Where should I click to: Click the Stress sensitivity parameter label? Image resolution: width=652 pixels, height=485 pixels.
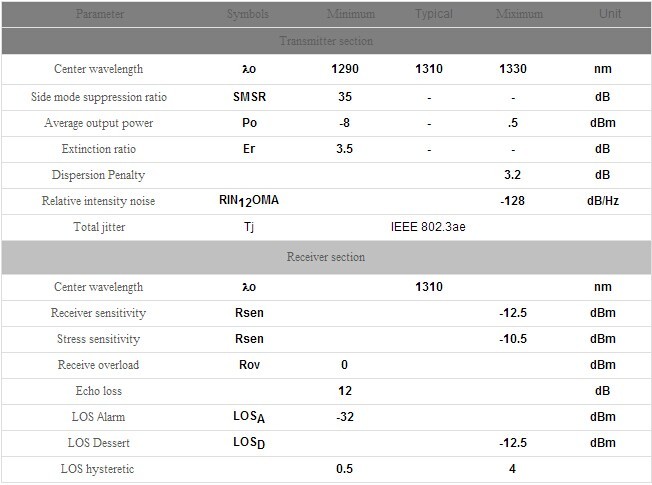click(99, 339)
